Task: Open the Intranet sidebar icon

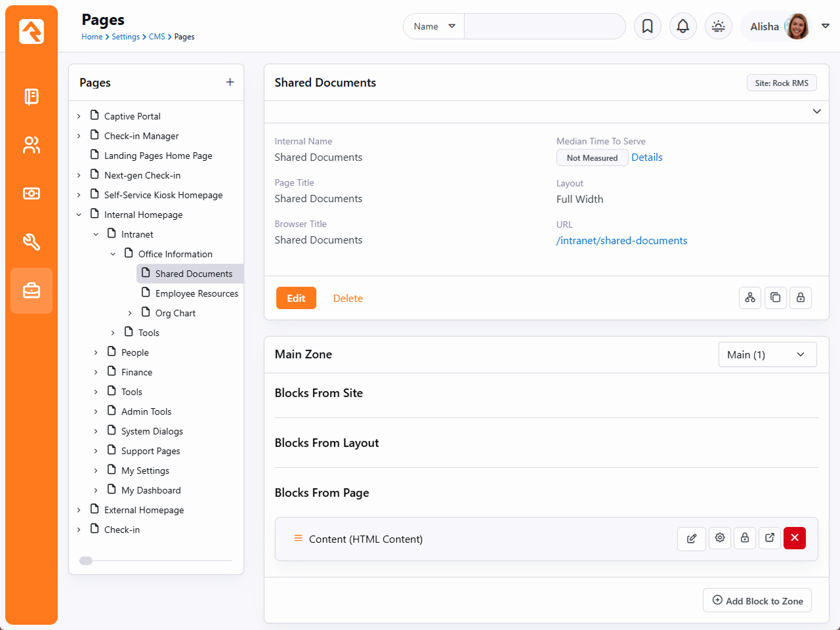Action: coord(31,96)
